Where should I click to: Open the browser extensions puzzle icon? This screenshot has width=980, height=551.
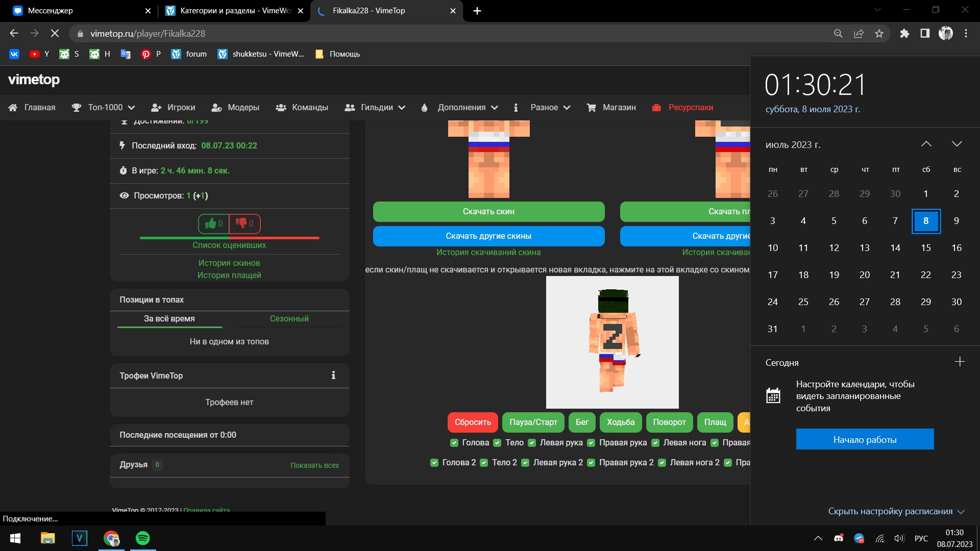coord(904,34)
